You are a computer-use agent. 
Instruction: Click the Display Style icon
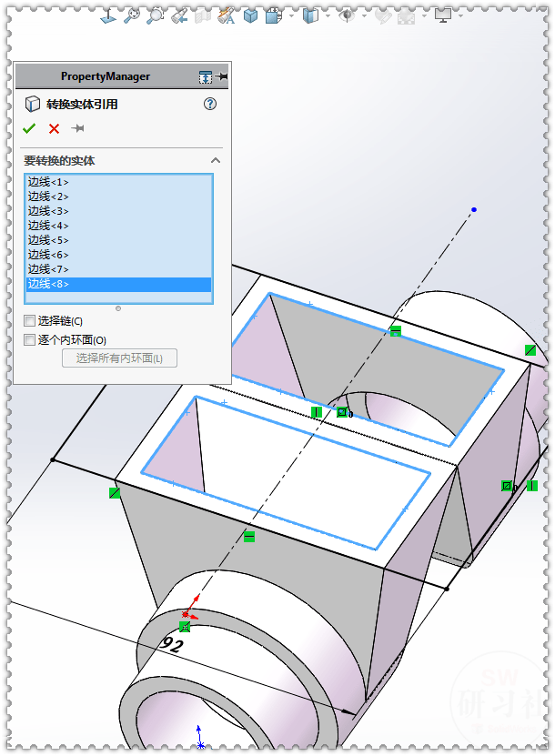310,16
